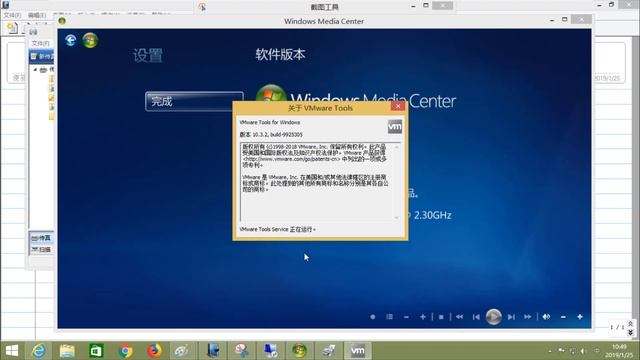Open the 编辑(E) menu in the background window
The height and width of the screenshot is (360, 640).
37,15
